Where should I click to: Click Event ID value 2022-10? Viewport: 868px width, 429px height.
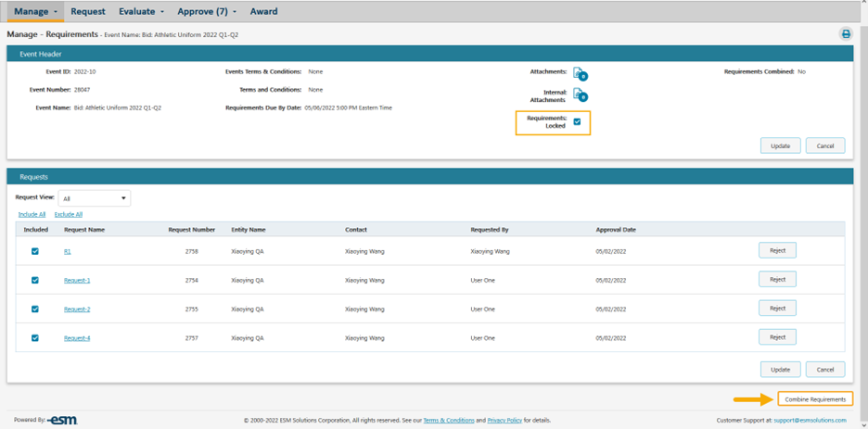point(84,71)
